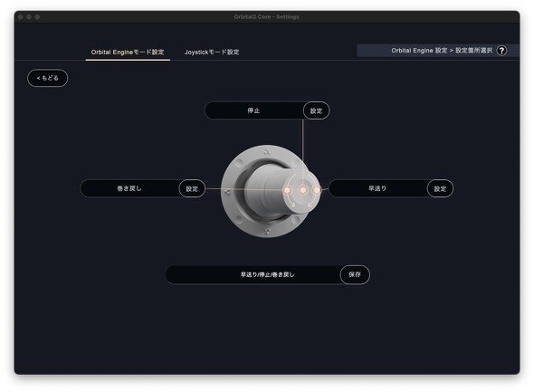Click the right glowing dot on the knob
Image resolution: width=534 pixels, height=392 pixels.
pos(317,190)
